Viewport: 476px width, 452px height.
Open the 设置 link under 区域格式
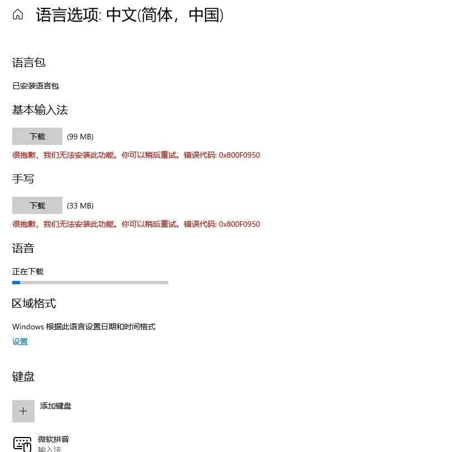[x=20, y=341]
